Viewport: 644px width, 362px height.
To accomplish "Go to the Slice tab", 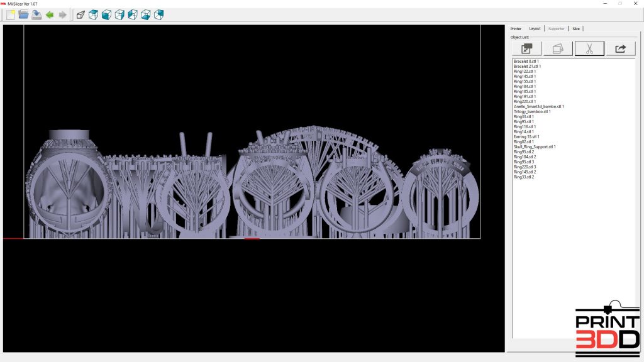I will coord(576,29).
